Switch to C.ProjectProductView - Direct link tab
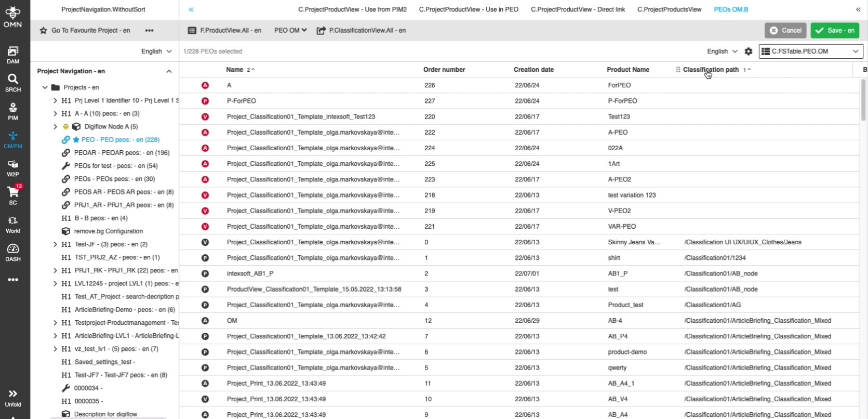Image resolution: width=868 pixels, height=419 pixels. pos(578,9)
